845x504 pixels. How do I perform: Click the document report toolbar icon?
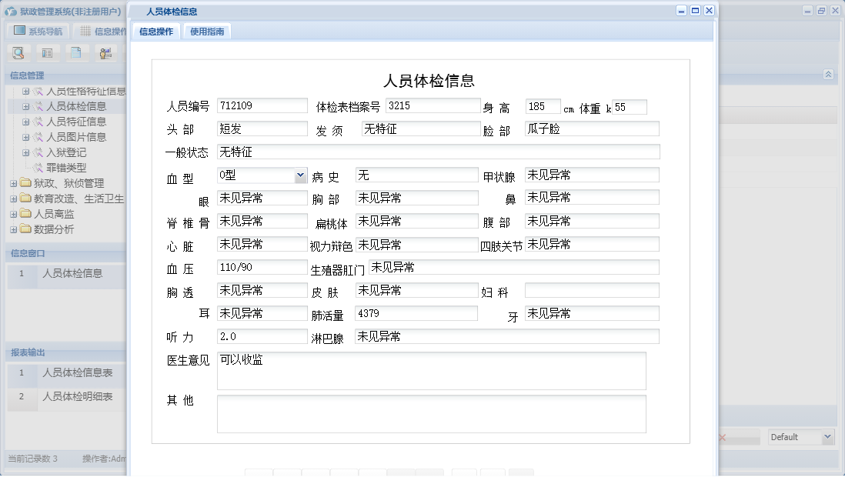click(77, 53)
